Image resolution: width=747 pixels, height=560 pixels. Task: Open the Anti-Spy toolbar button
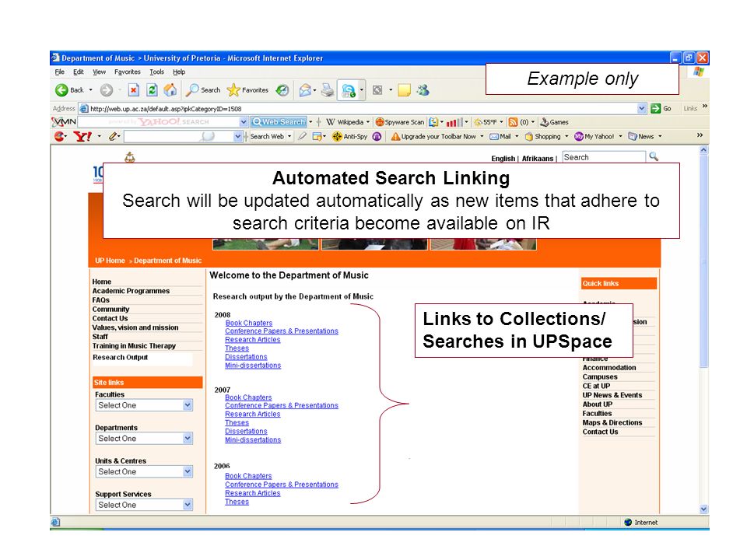[x=349, y=136]
